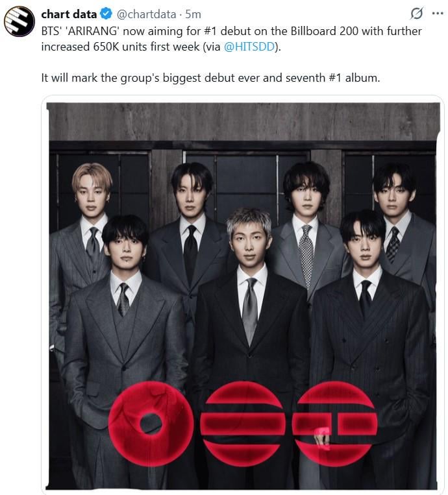The image size is (448, 495).
Task: Click the man in the black double-breasted pinstripe suit
Action: tap(369, 332)
